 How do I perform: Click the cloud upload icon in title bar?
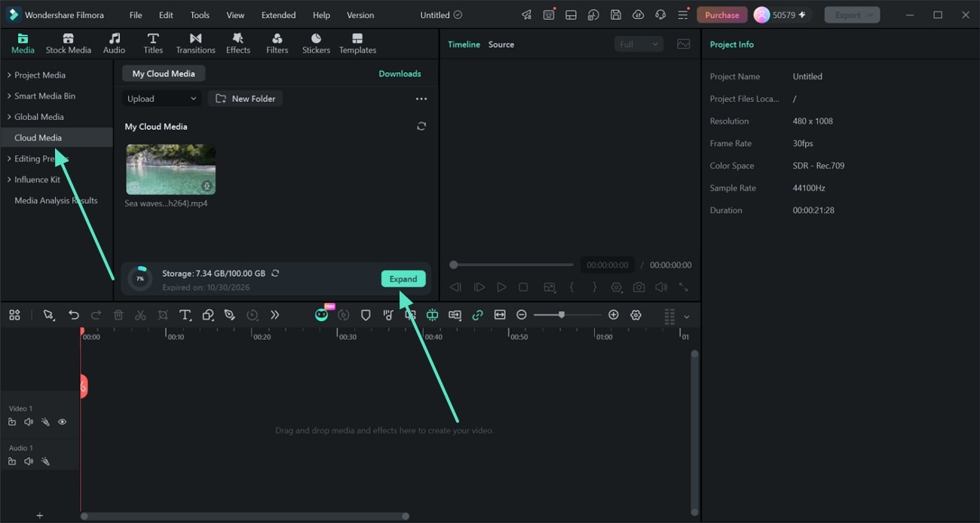tap(638, 15)
